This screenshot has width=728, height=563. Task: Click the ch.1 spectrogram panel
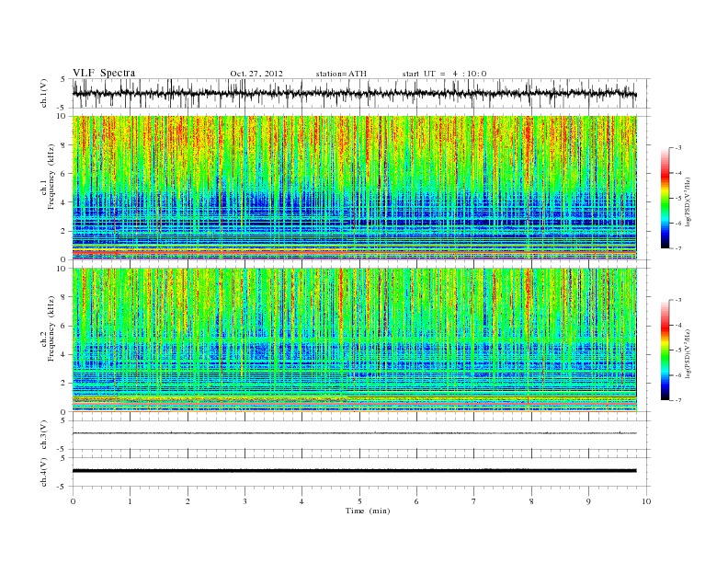355,188
